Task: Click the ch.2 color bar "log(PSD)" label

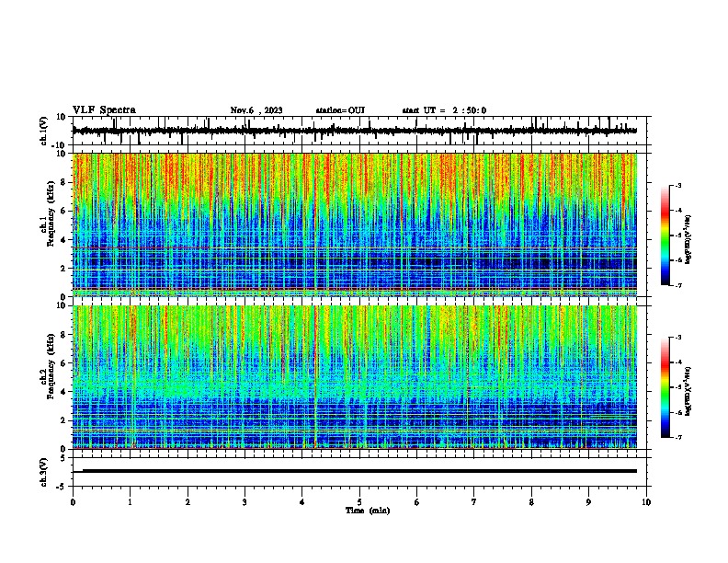Action: point(688,391)
